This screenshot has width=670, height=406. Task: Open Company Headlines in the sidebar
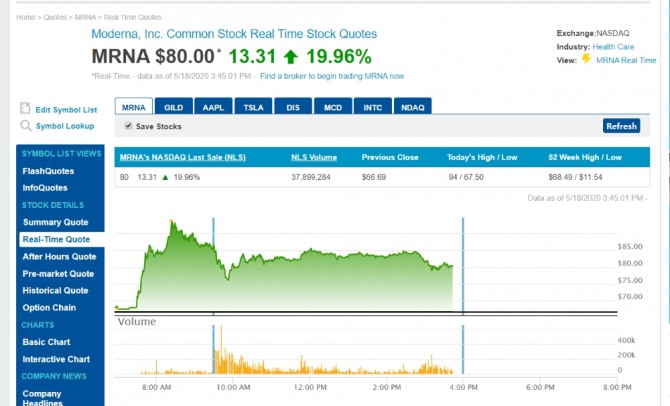coord(42,398)
